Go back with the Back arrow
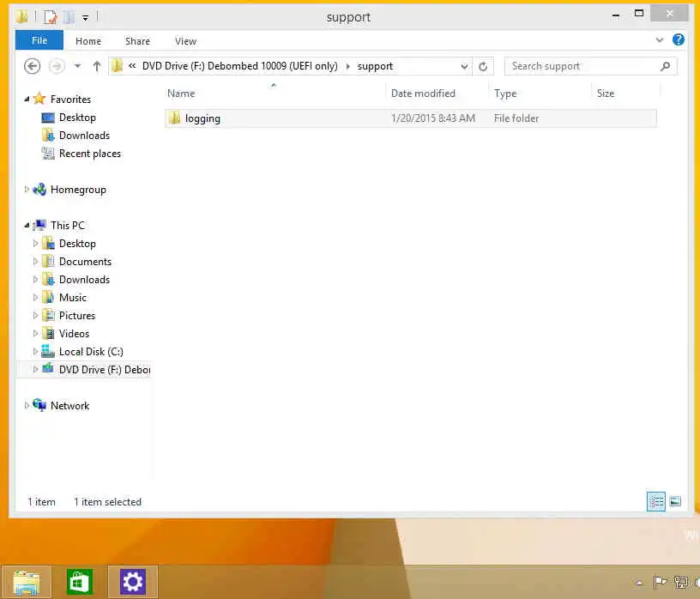The width and height of the screenshot is (700, 599). (x=32, y=66)
